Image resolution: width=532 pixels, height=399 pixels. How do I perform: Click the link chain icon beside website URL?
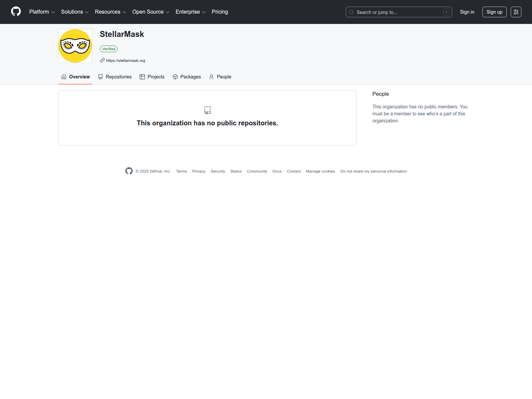(x=102, y=60)
